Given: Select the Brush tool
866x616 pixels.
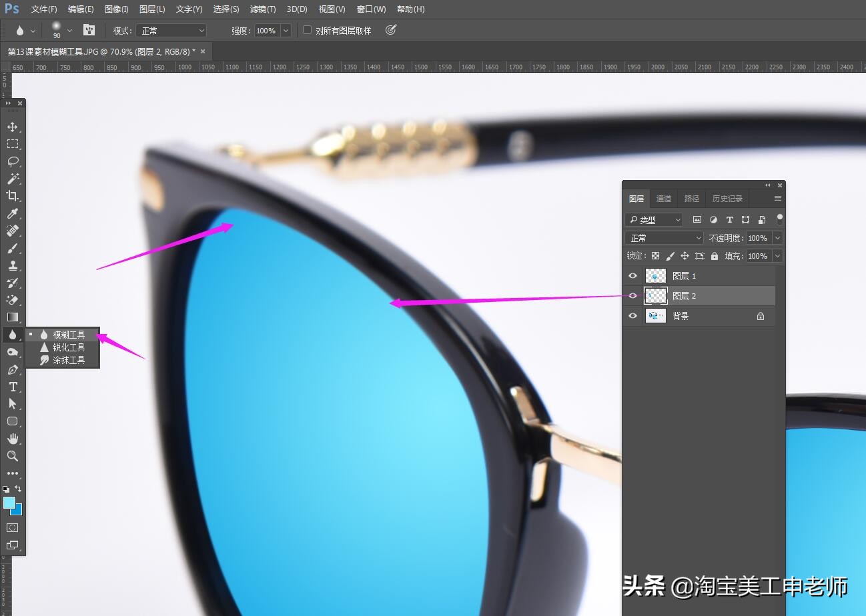Looking at the screenshot, I should (x=13, y=248).
